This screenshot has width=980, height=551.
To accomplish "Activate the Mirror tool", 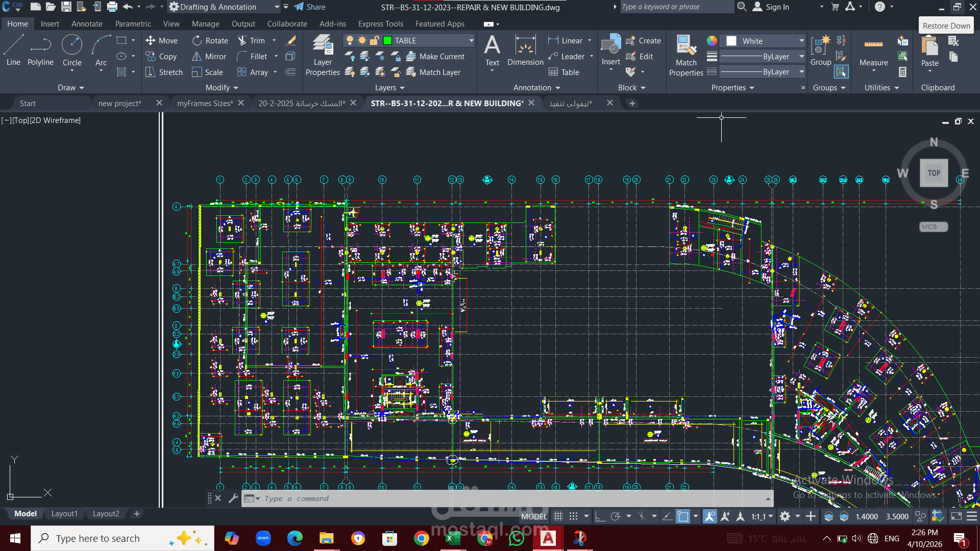I will [x=209, y=57].
